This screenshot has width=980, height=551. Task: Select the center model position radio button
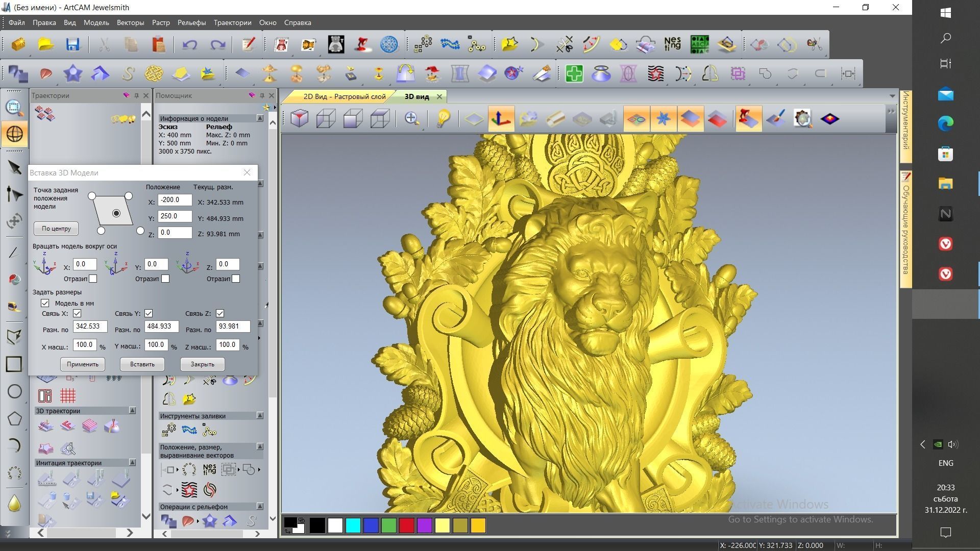point(116,213)
